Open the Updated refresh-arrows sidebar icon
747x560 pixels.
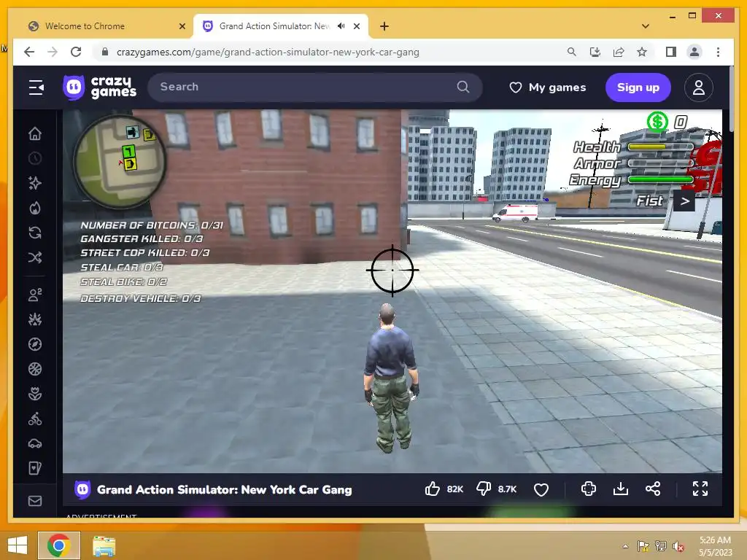pyautogui.click(x=35, y=233)
